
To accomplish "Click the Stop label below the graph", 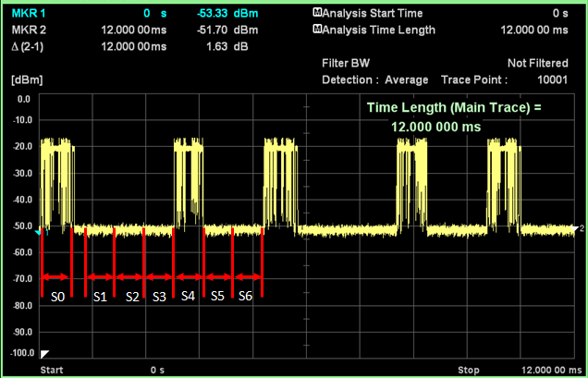I will tap(469, 370).
